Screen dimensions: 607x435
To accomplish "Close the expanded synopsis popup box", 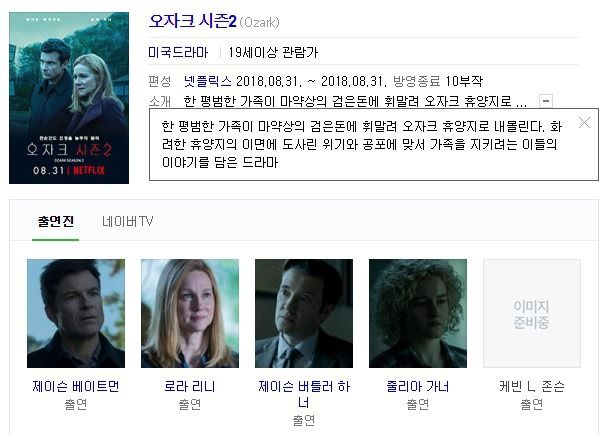I will (584, 123).
